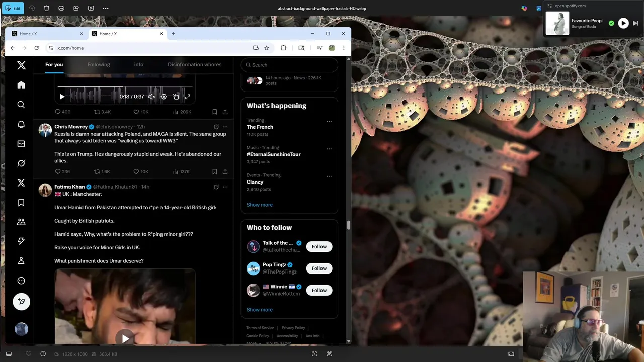Screen dimensions: 644x362
Task: Click the address bar x.com/home
Action: [151, 48]
